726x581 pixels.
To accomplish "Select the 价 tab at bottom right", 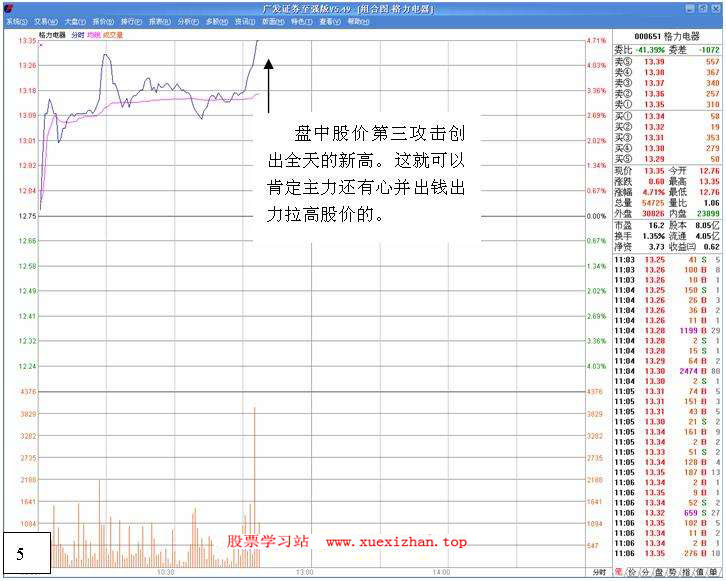I will click(x=632, y=572).
